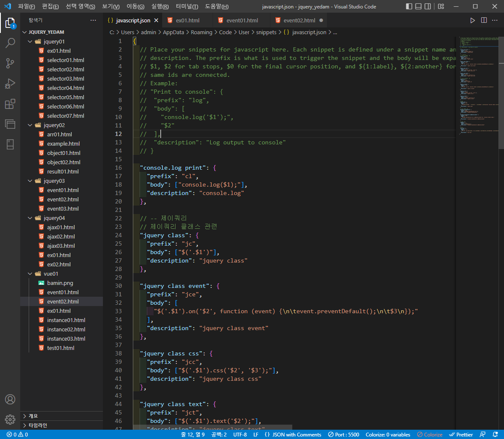This screenshot has width=504, height=439.
Task: Expand the 개요 outline section
Action: pos(62,416)
